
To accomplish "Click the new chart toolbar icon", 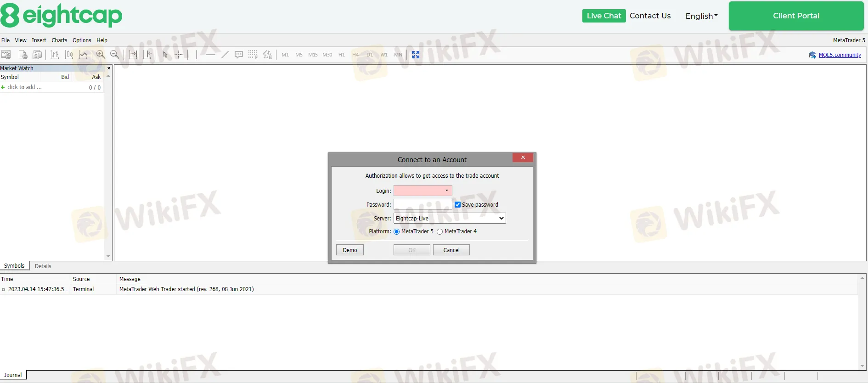I will (x=6, y=55).
